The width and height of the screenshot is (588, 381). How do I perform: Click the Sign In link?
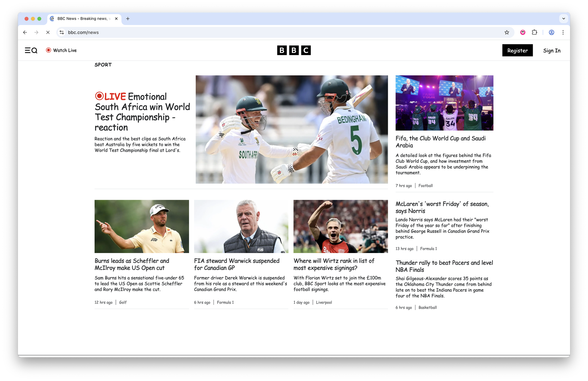(552, 51)
